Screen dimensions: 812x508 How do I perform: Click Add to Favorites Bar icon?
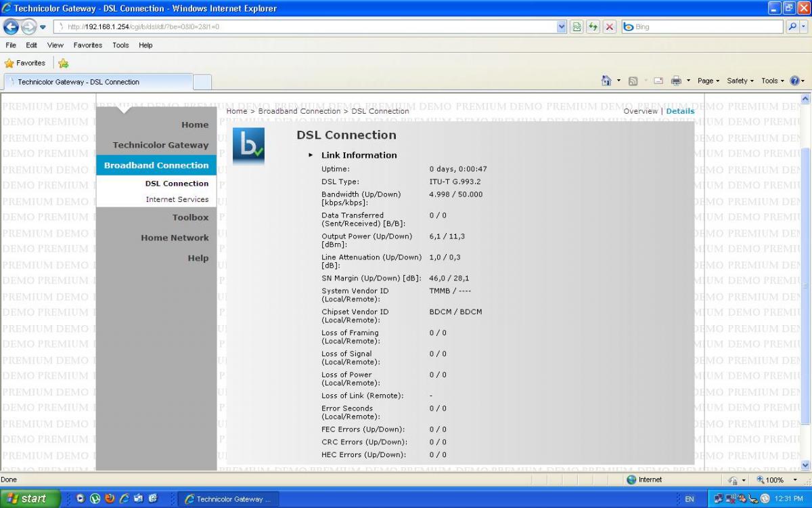[x=63, y=63]
